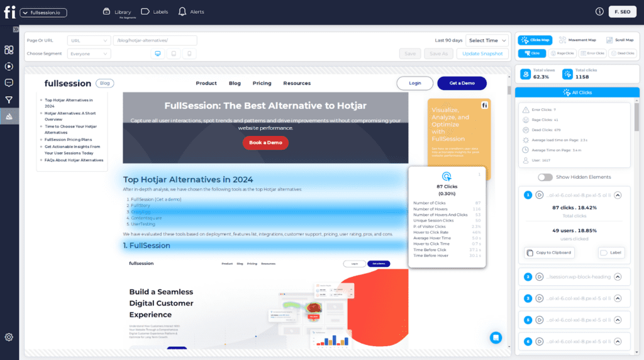The width and height of the screenshot is (644, 360).
Task: Select the tablet device view icon
Action: coord(174,53)
